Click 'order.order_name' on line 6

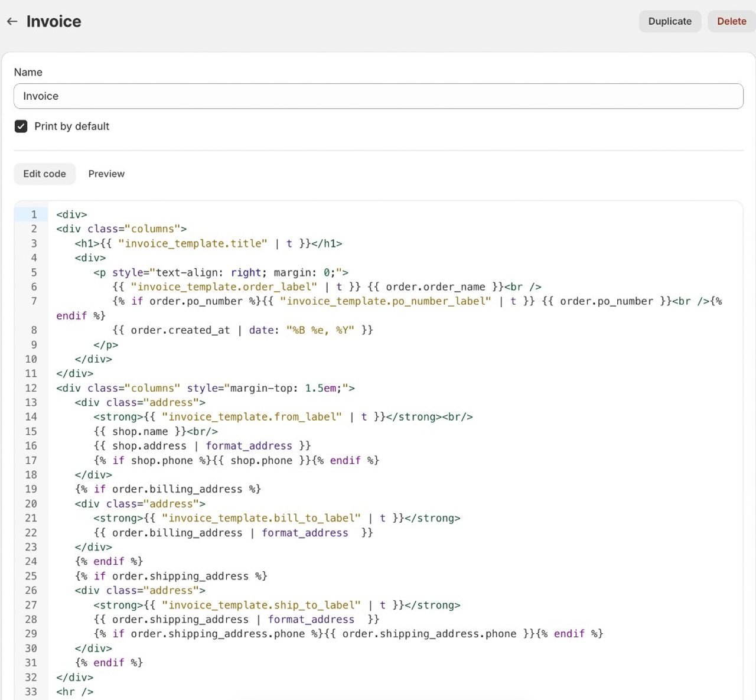(x=435, y=287)
